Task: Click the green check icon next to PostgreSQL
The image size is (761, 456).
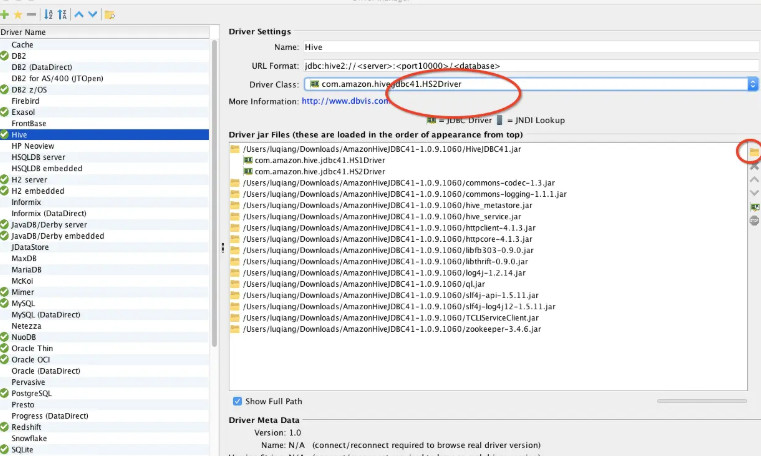Action: [x=4, y=393]
